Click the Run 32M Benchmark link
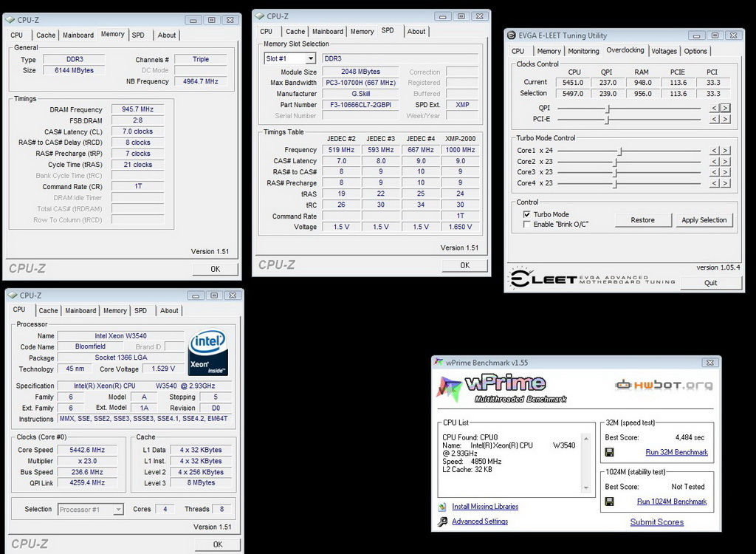The height and width of the screenshot is (554, 756). (x=676, y=452)
